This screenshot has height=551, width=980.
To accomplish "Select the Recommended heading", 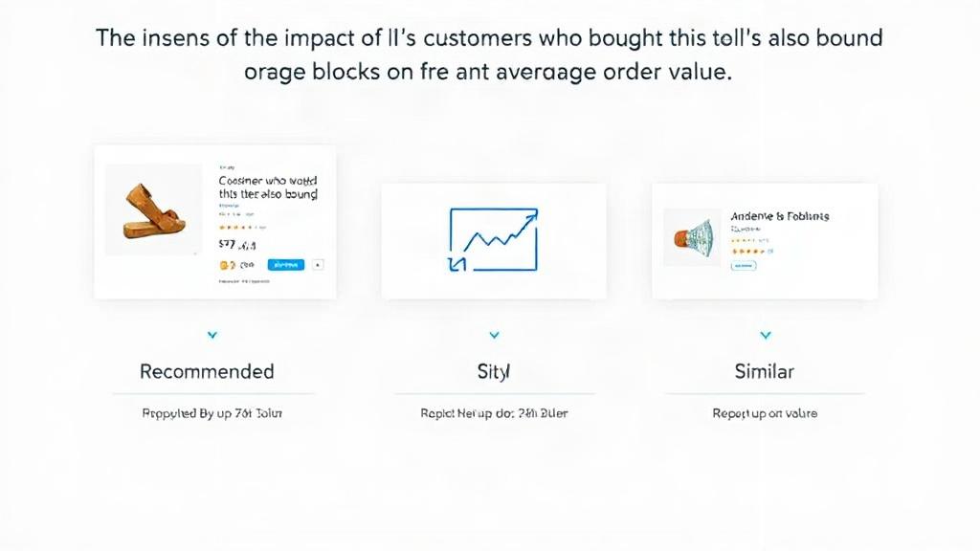I will click(x=207, y=372).
